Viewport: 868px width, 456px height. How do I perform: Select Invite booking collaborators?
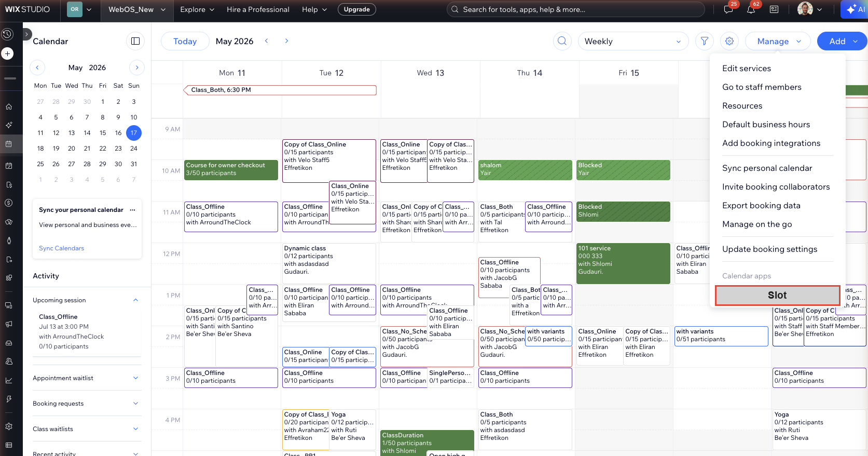click(x=776, y=186)
